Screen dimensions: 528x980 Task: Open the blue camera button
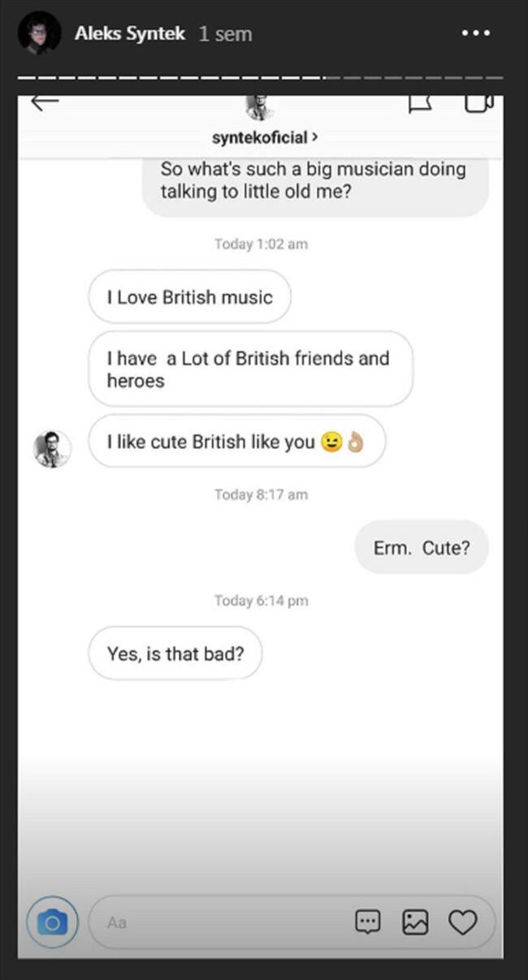click(53, 922)
